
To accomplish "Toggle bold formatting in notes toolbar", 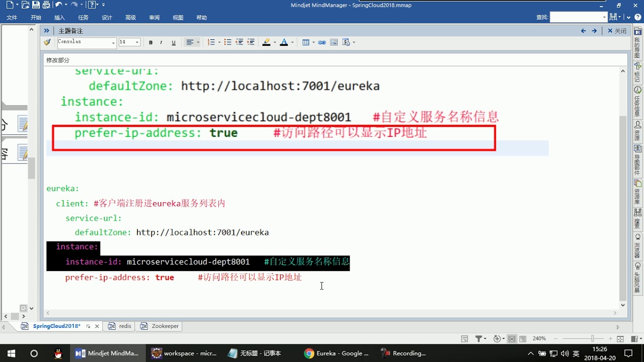I will point(150,43).
